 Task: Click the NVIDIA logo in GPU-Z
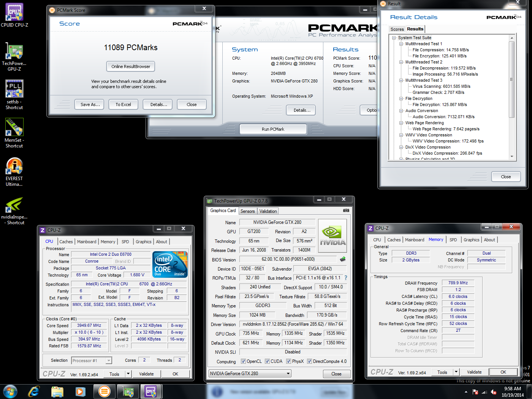click(332, 236)
